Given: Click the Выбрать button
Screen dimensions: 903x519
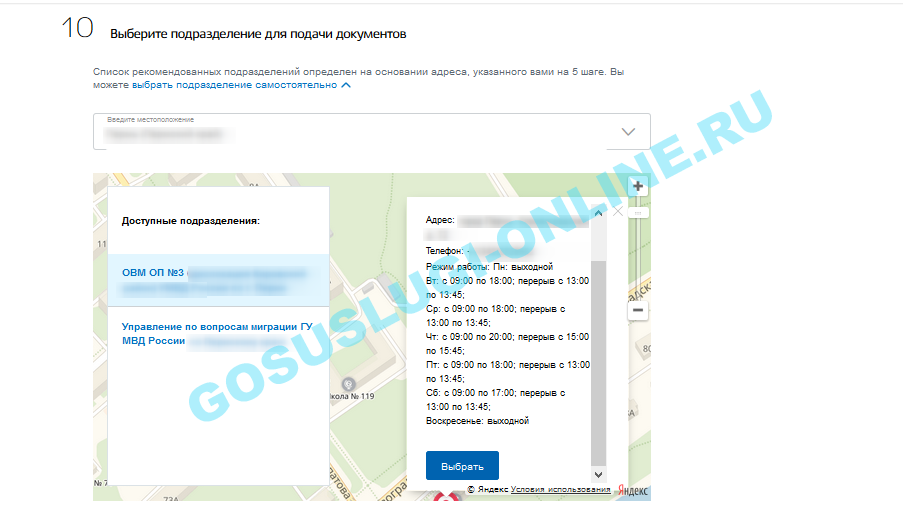Looking at the screenshot, I should click(462, 465).
